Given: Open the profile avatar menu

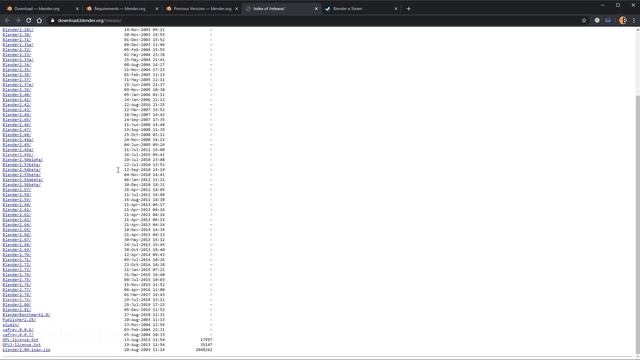Looking at the screenshot, I should point(622,20).
